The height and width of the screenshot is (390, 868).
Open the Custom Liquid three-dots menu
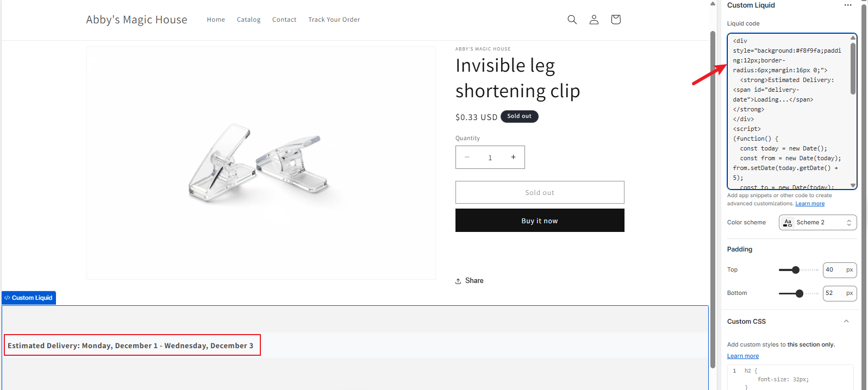pos(848,5)
